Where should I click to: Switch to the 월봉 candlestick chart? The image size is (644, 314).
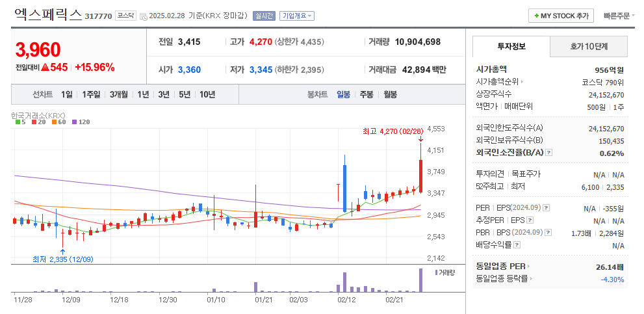(390, 94)
